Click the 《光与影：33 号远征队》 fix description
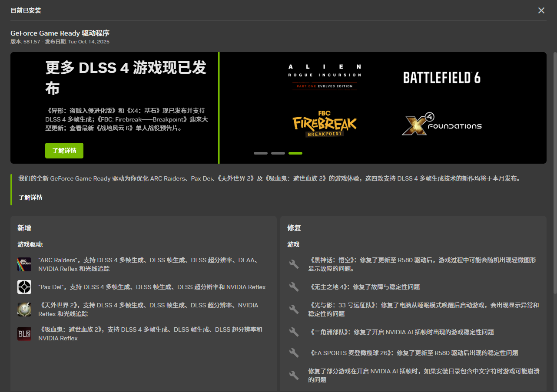 coord(424,310)
